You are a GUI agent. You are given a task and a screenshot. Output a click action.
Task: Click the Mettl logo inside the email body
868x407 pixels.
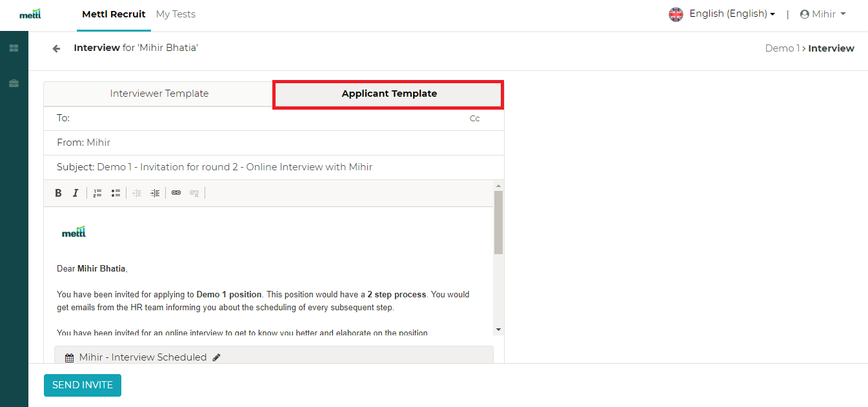(x=74, y=232)
